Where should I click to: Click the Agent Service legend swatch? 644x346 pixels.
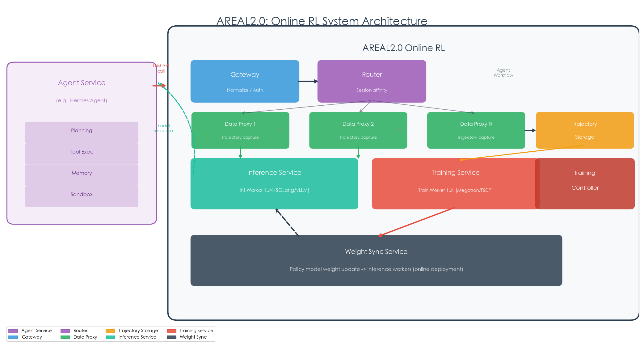pos(13,331)
